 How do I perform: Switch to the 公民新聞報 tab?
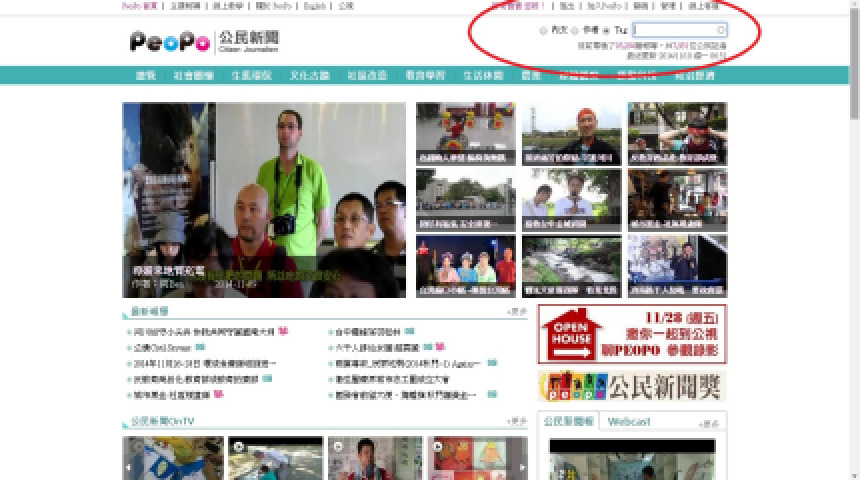tap(568, 421)
